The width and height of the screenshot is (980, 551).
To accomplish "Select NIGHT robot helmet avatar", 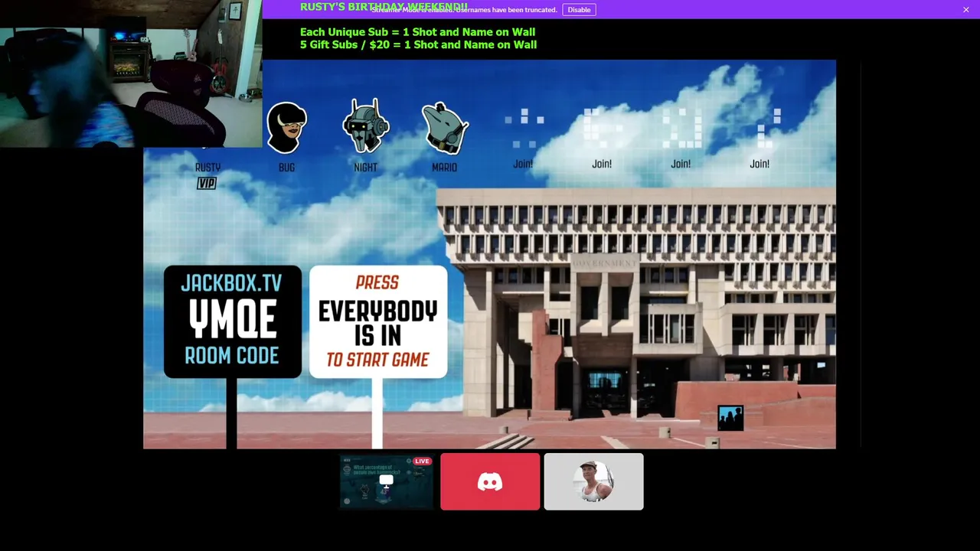I will tap(365, 126).
